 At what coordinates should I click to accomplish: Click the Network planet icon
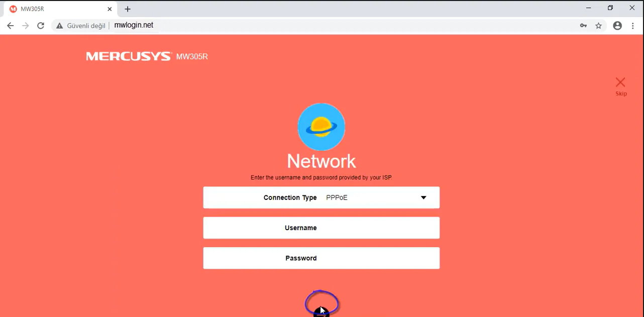tap(321, 127)
